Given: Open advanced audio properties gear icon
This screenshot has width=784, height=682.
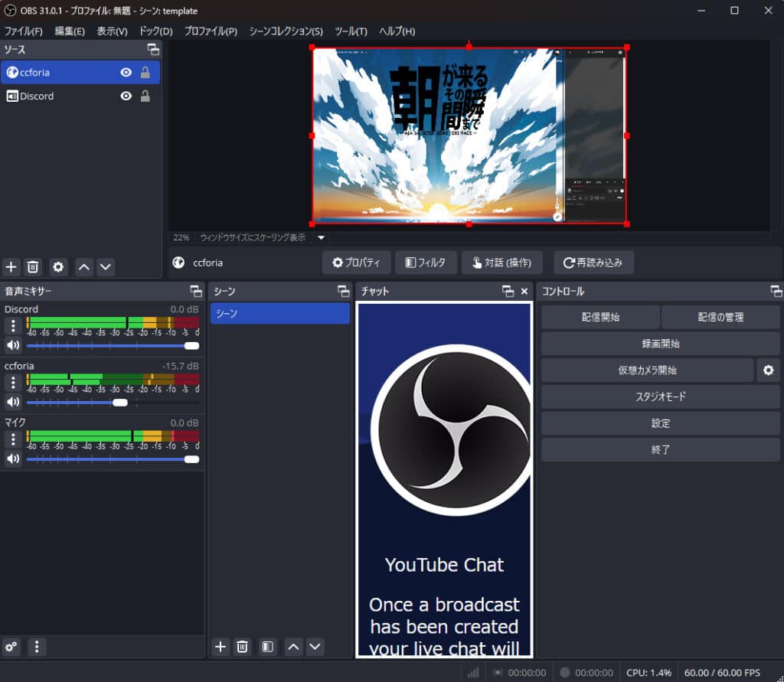Looking at the screenshot, I should (11, 647).
